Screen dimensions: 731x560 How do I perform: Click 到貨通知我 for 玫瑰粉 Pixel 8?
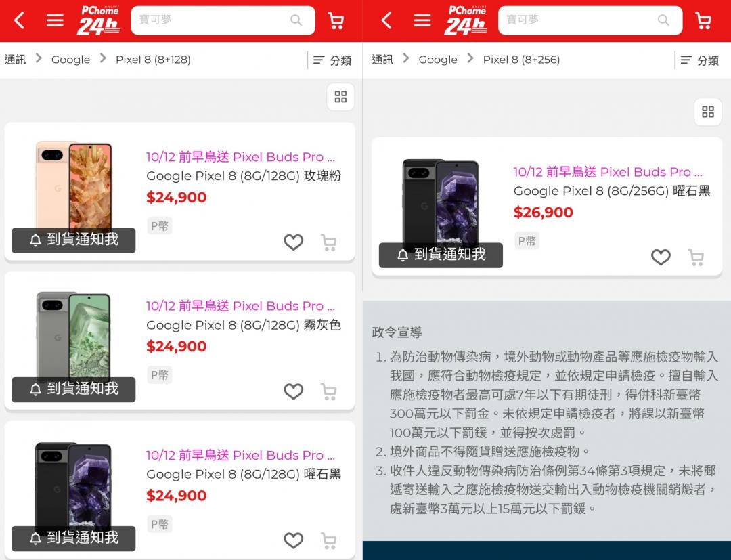(x=74, y=240)
